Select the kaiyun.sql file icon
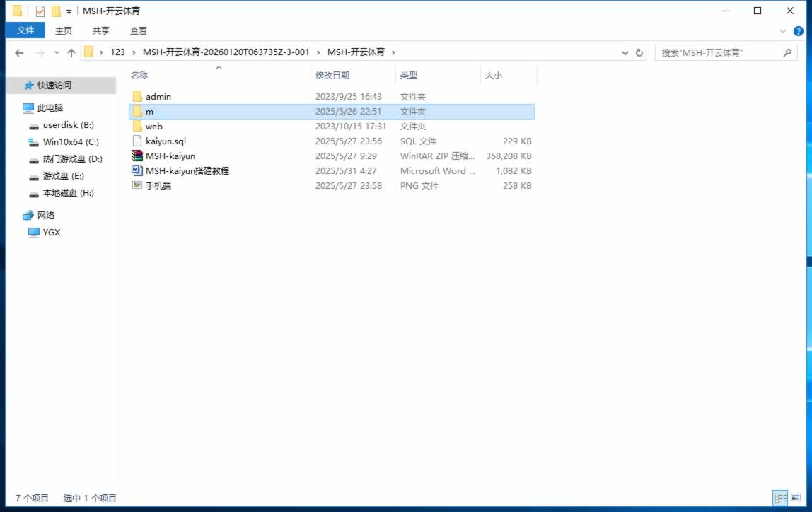The width and height of the screenshot is (812, 512). tap(137, 141)
